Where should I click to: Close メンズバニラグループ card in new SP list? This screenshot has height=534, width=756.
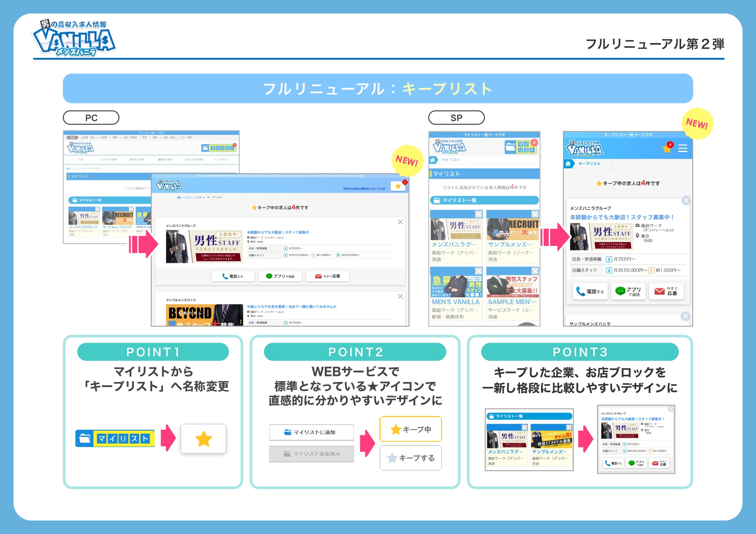[x=686, y=201]
